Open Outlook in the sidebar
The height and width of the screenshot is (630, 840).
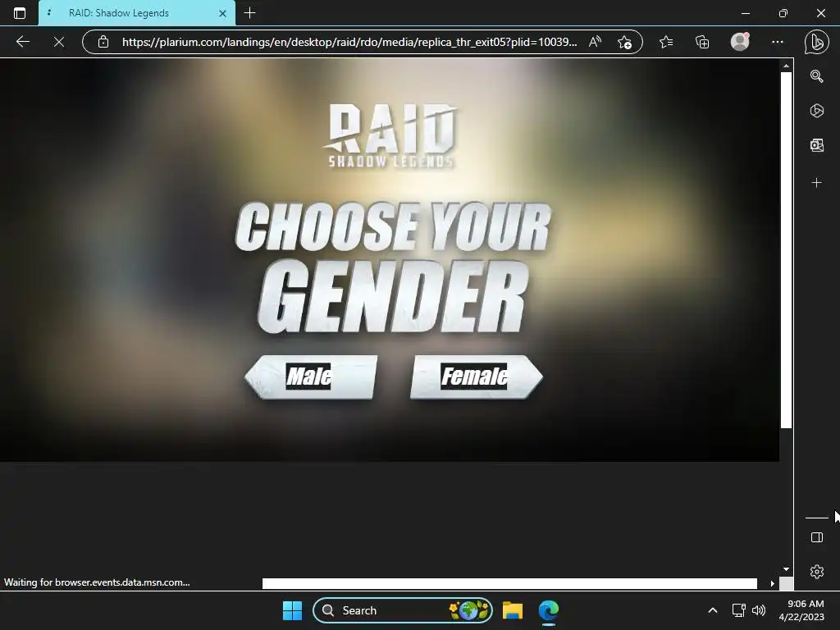point(816,145)
